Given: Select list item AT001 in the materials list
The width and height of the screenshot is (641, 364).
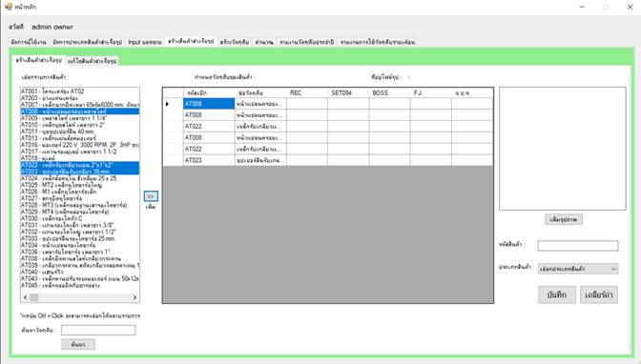Looking at the screenshot, I should coord(80,91).
